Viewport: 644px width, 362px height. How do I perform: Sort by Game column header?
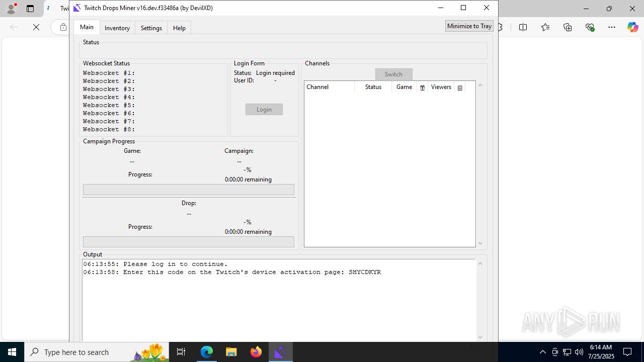coord(405,87)
